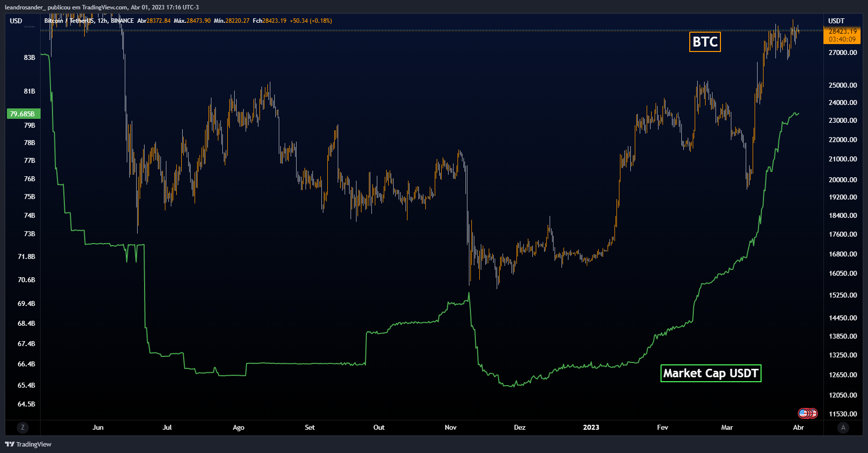Click the Mín. 28220.27 low value
This screenshot has width=868, height=453.
click(x=232, y=21)
